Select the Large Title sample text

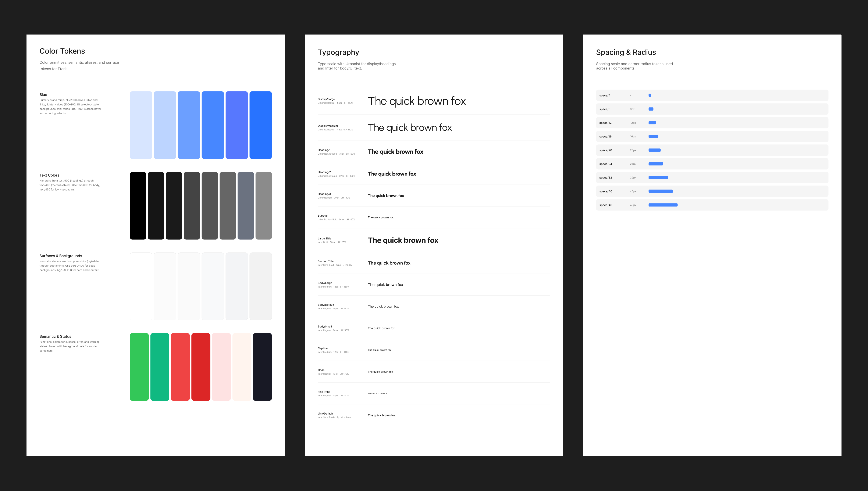[403, 241]
